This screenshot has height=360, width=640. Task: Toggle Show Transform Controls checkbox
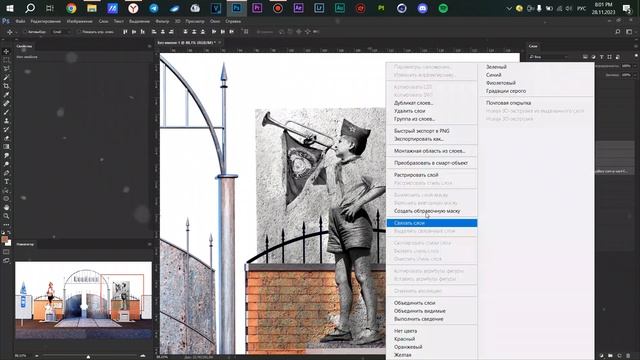click(79, 32)
